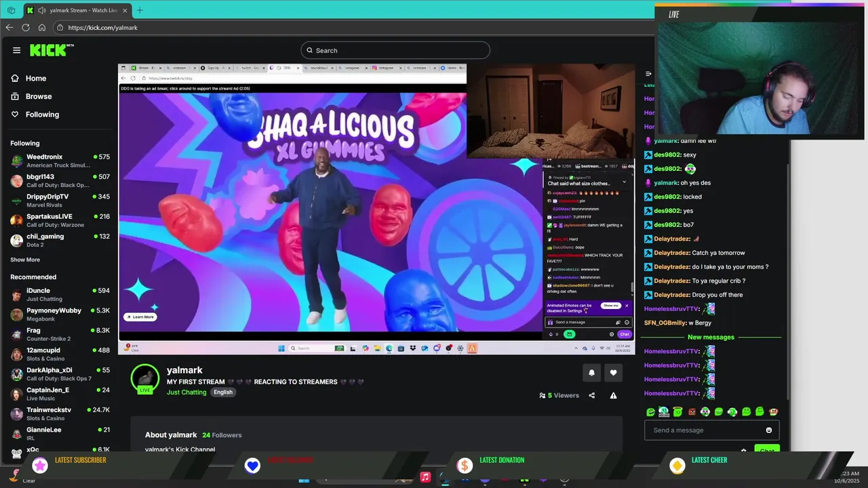The image size is (868, 488).
Task: Click the 5 Viewers count
Action: 559,395
